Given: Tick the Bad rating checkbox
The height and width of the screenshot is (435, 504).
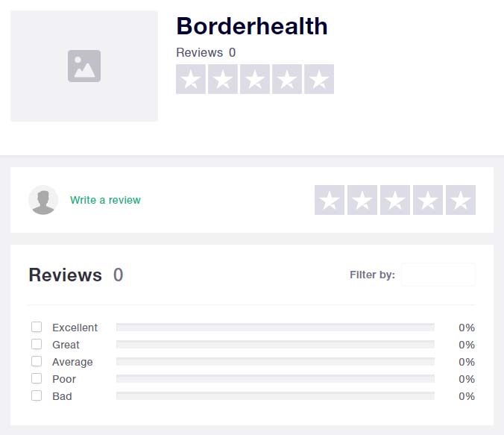Looking at the screenshot, I should [37, 395].
